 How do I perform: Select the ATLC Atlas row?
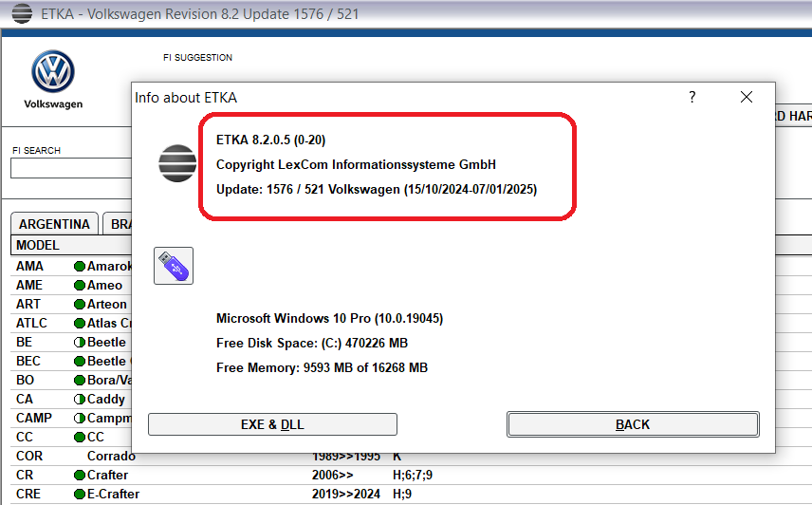(x=71, y=323)
